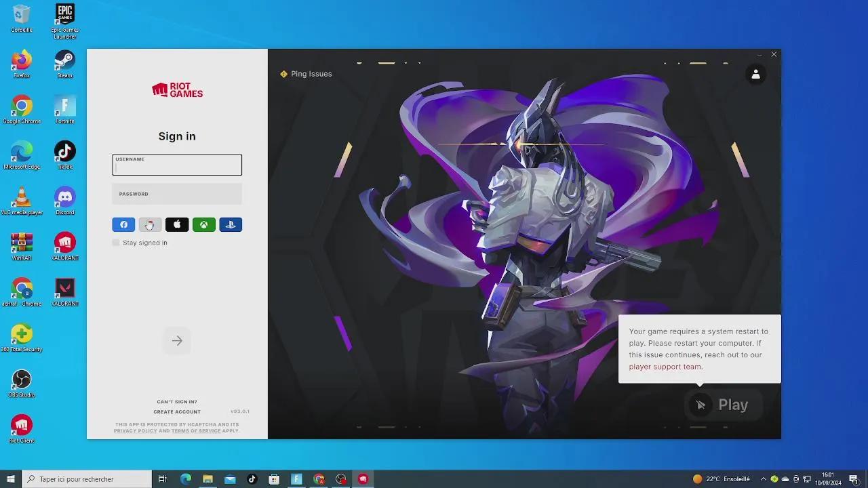
Task: Focus the Username input field
Action: [x=177, y=165]
